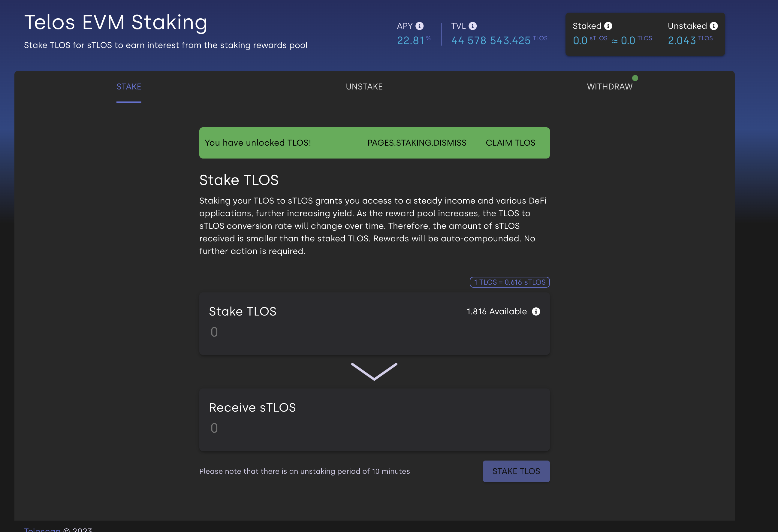Click the green notification dot on WITHDRAW

[x=635, y=78]
